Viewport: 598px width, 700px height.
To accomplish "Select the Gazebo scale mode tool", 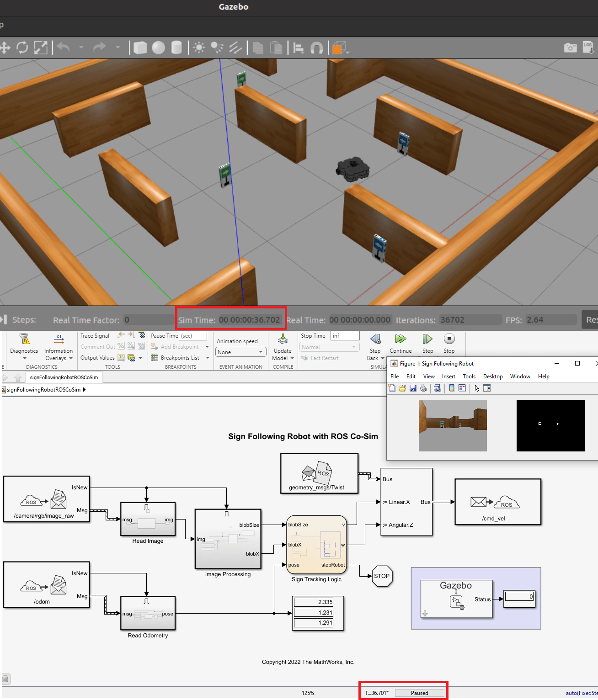I will click(x=41, y=48).
